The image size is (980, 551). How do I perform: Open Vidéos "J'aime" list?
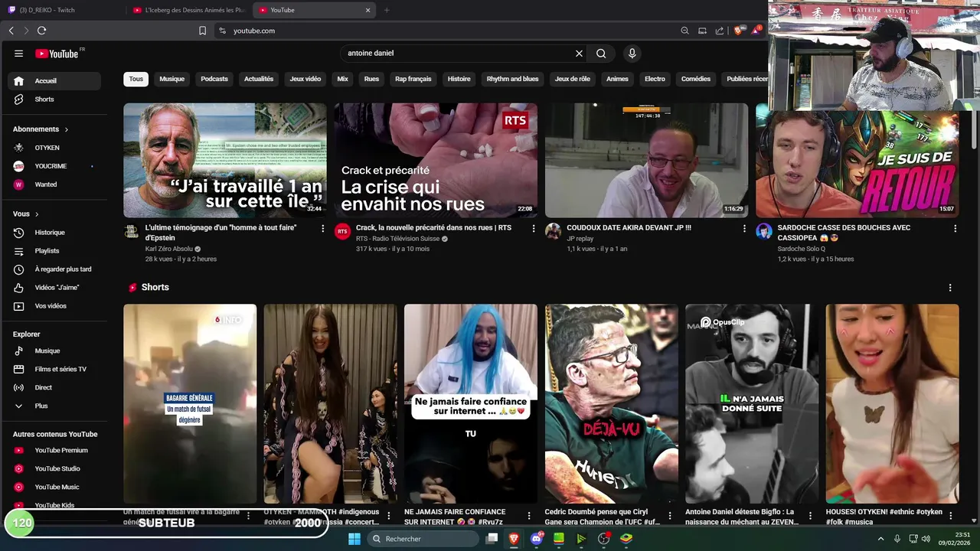[54, 288]
